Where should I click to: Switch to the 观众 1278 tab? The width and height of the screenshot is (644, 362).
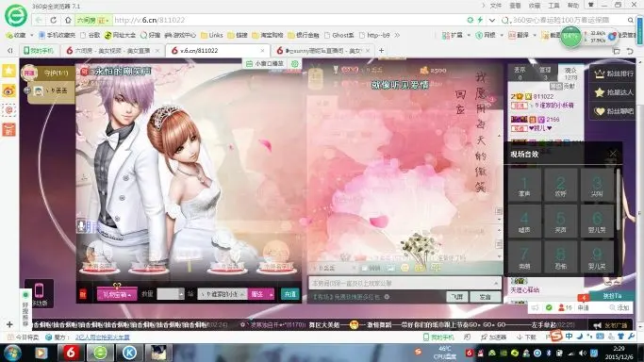[570, 74]
